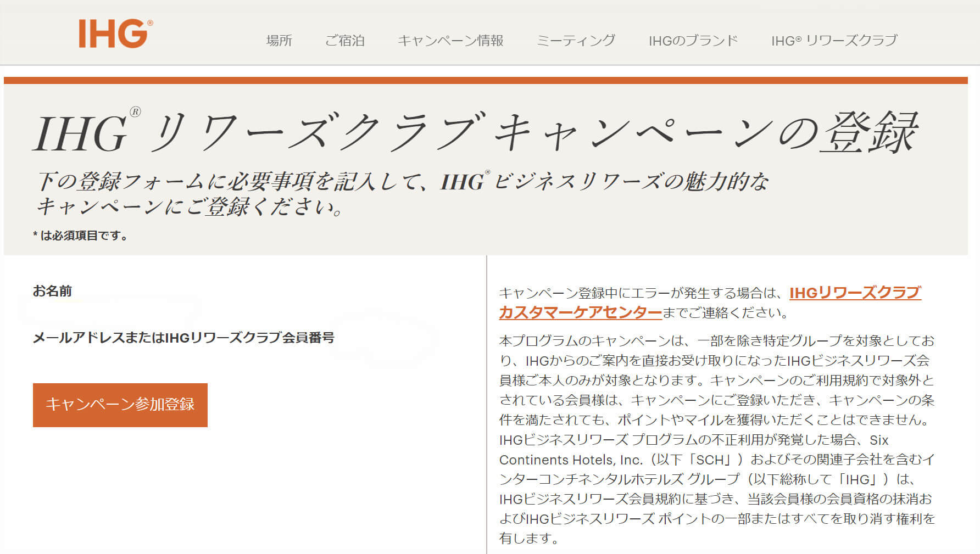Click the italic subtitle starting with 下の登録フォーム

[x=402, y=182]
